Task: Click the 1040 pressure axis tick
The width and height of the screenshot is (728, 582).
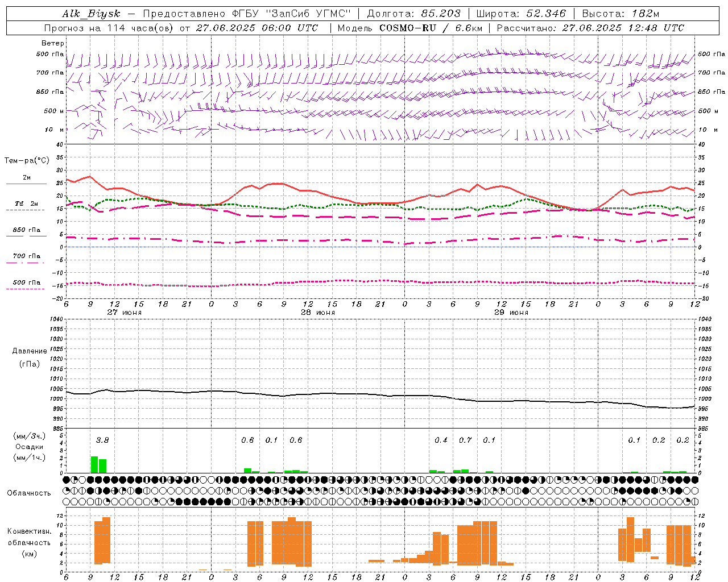Action: (56, 319)
